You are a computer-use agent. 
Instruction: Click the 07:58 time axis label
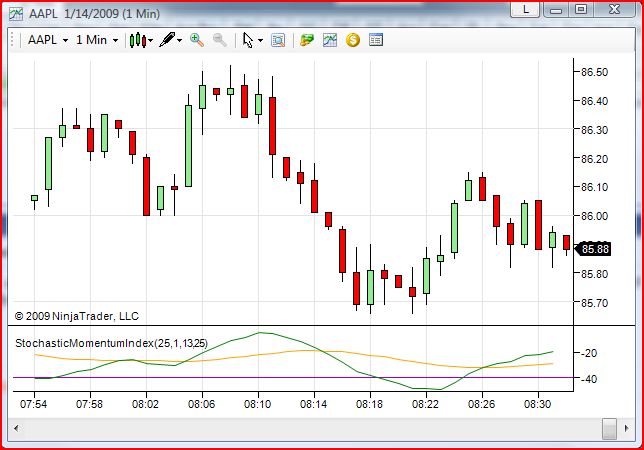pos(90,404)
